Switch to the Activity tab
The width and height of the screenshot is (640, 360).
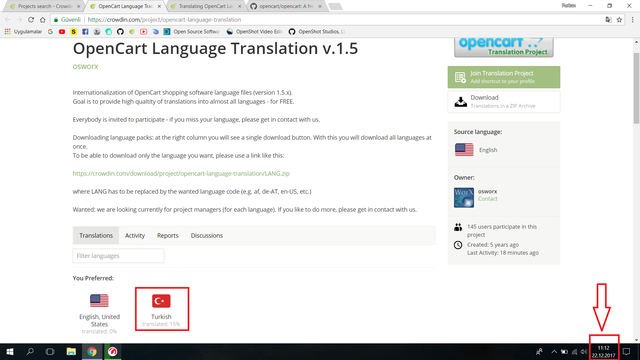tap(135, 236)
